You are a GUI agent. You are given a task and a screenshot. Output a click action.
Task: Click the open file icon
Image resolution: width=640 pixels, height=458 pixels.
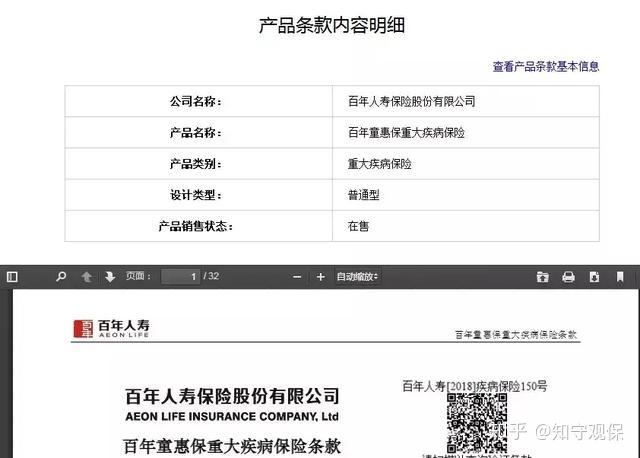point(542,277)
